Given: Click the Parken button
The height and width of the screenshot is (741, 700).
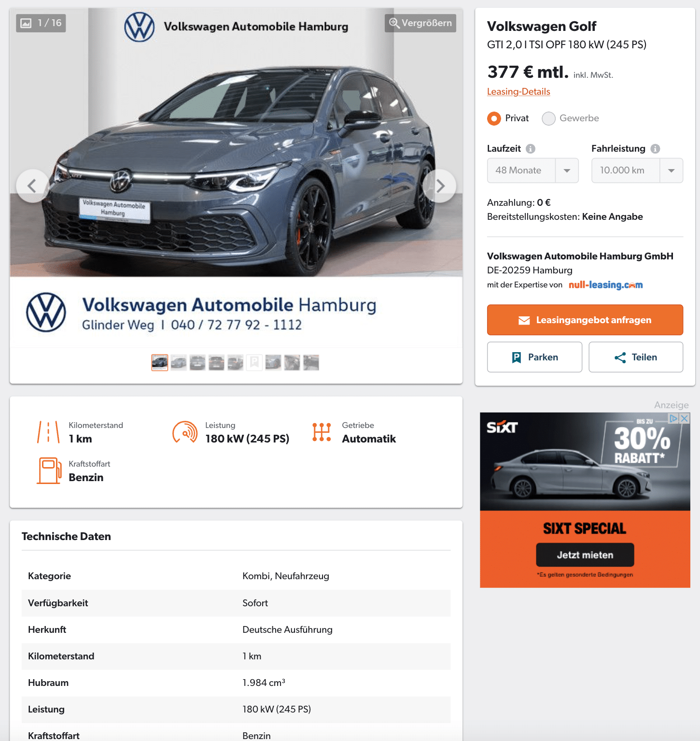Looking at the screenshot, I should coord(534,357).
